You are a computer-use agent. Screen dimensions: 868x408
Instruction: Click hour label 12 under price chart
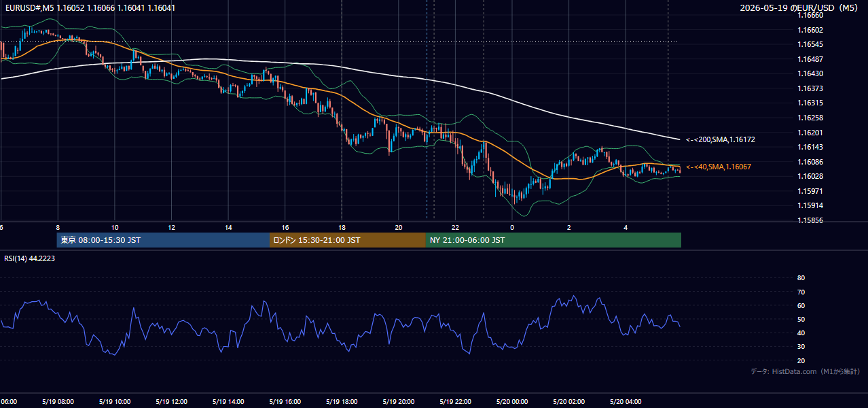pyautogui.click(x=172, y=227)
